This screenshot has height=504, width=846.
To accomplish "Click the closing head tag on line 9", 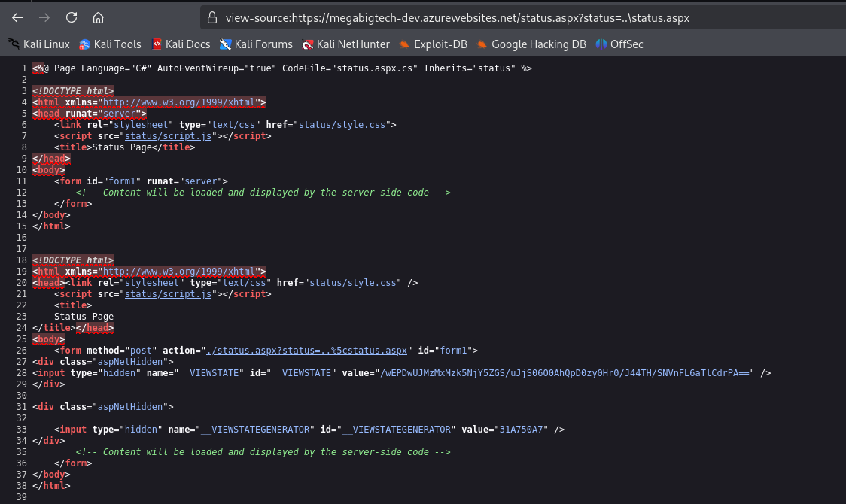I will click(51, 159).
